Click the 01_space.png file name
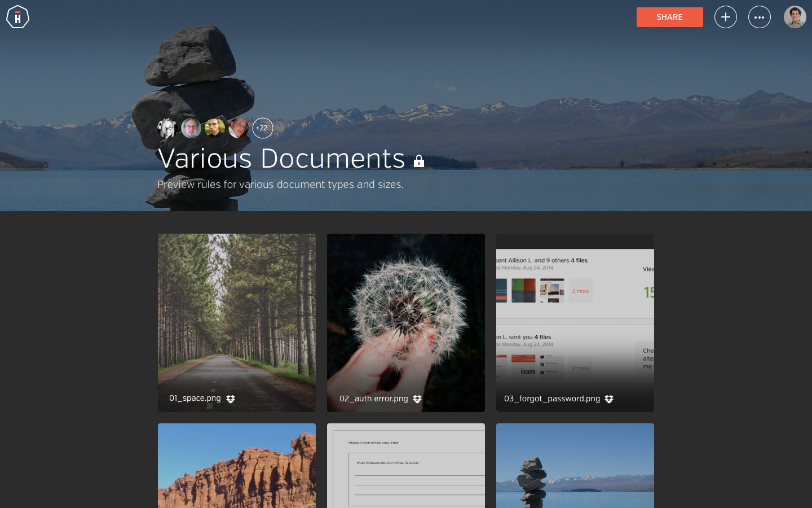 click(195, 398)
